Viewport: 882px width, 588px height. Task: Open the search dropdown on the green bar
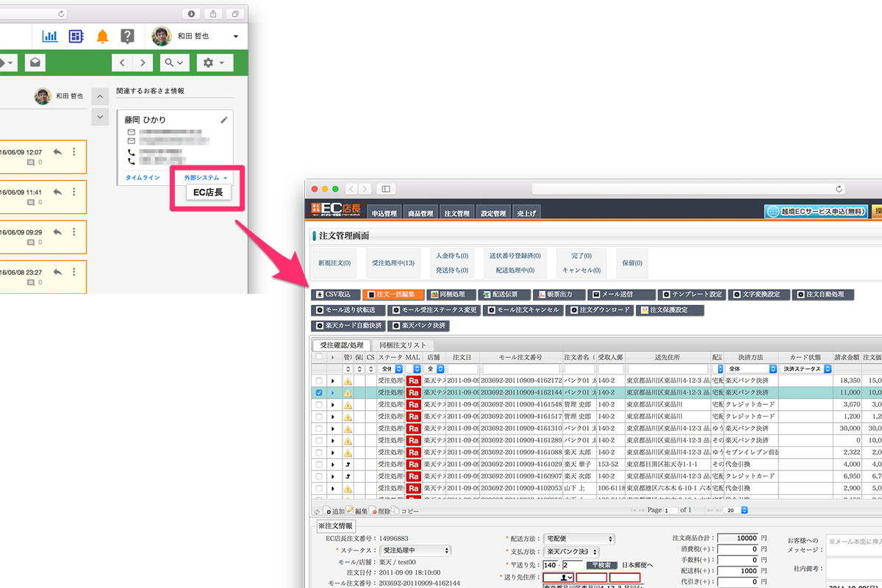(175, 63)
